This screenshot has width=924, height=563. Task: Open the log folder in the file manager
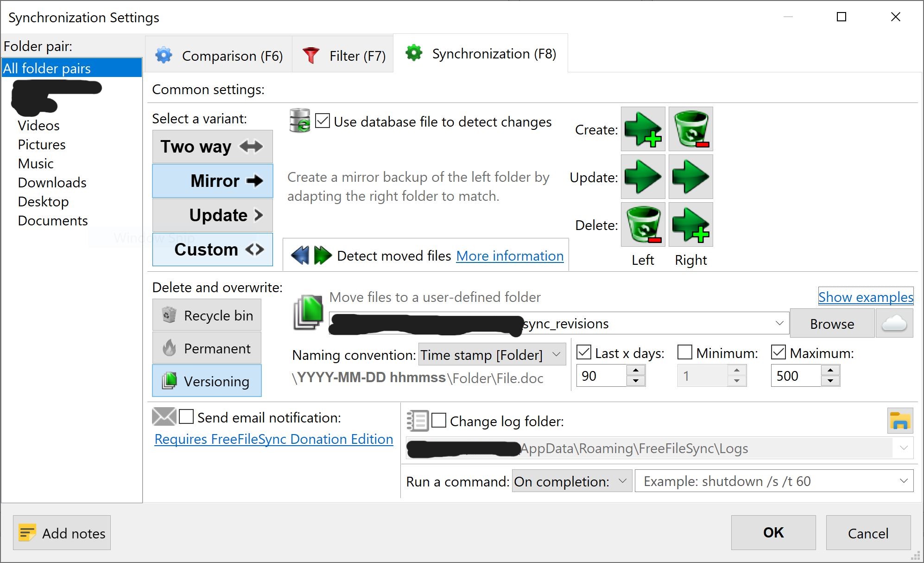(900, 421)
